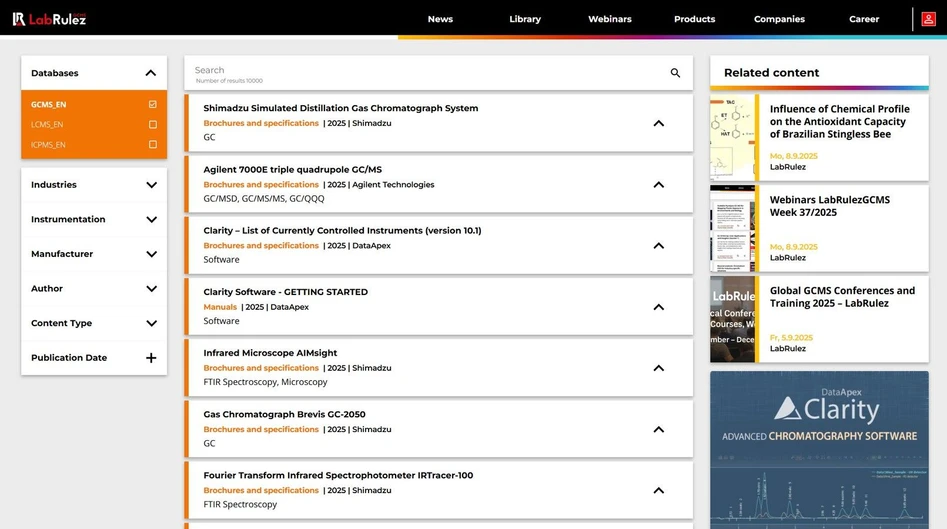Toggle chevron on Agilent 7000E triple quadrupole entry

click(x=658, y=185)
